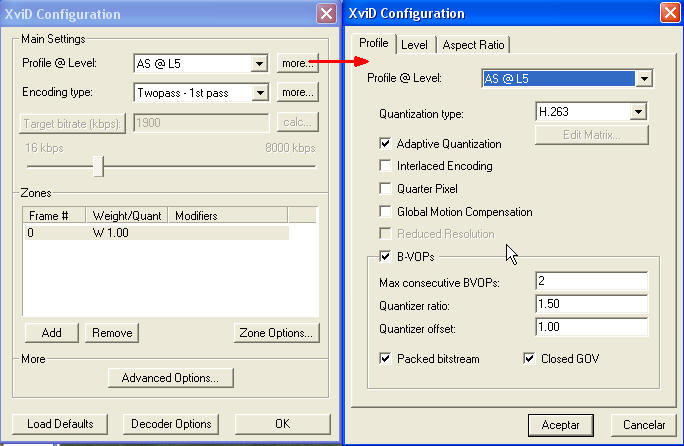Click the Aceptar button

point(561,425)
